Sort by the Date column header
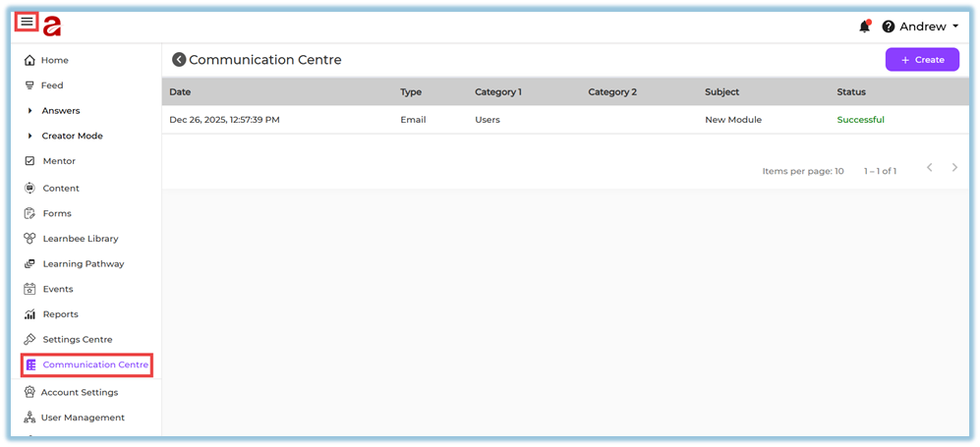 (x=180, y=92)
